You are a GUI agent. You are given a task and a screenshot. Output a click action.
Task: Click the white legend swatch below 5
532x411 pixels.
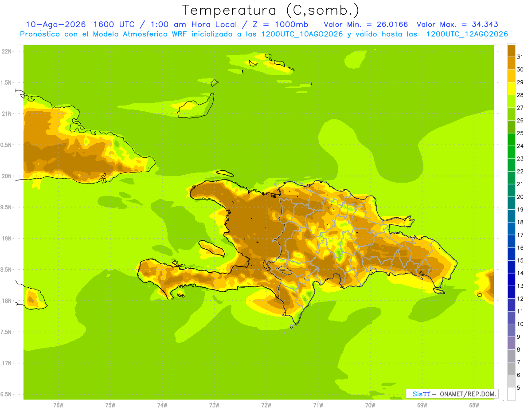click(x=511, y=394)
